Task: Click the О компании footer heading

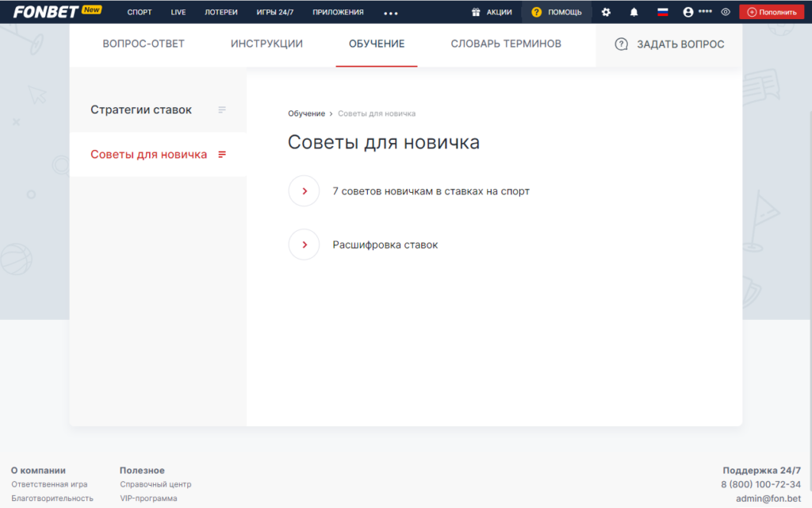Action: coord(38,470)
